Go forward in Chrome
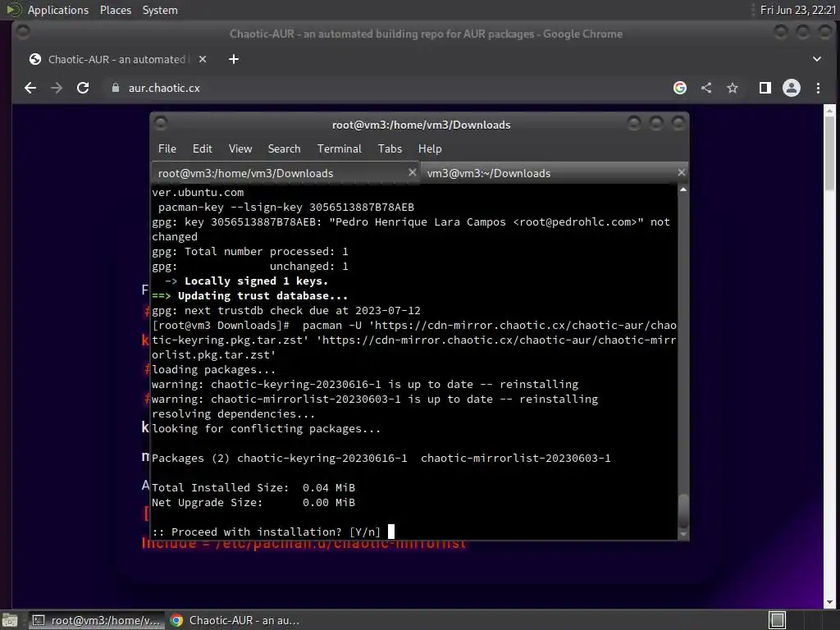 click(57, 88)
